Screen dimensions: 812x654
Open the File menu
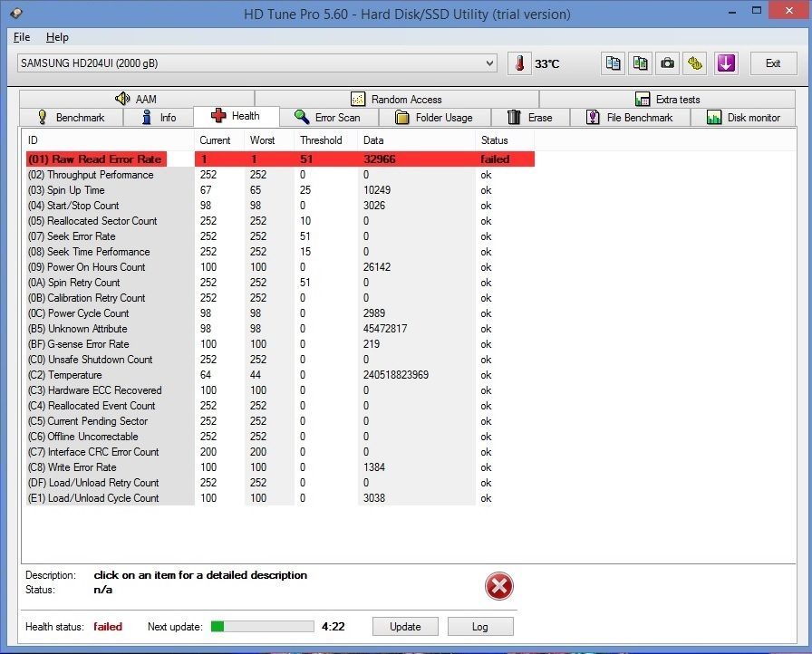(22, 37)
